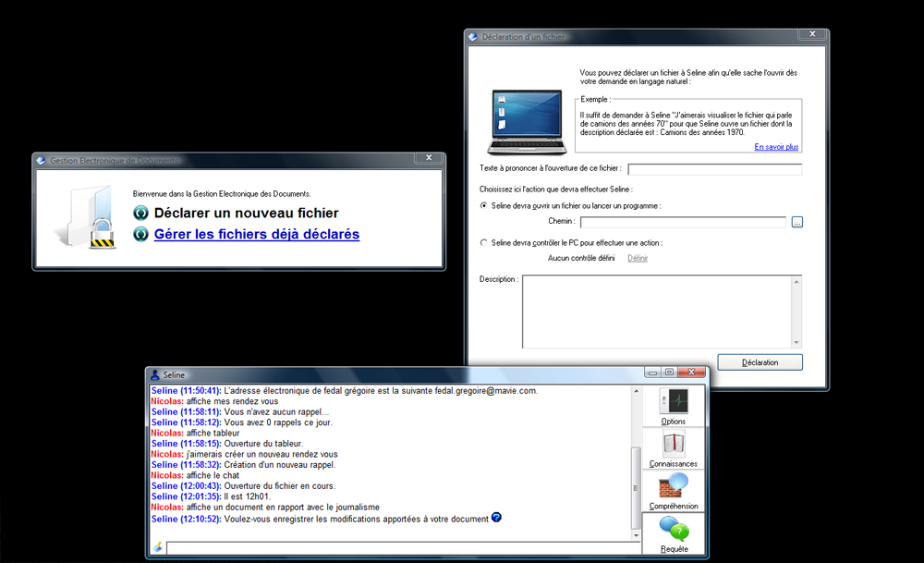The width and height of the screenshot is (924, 563).
Task: Open 'Gérer les fichiers déjà déclarés' link
Action: 257,235
